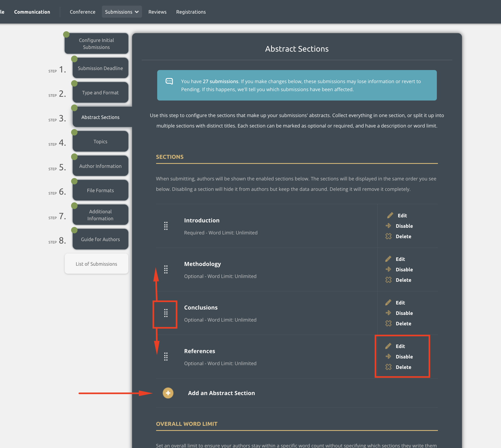Viewport: 501px width, 448px height.
Task: Go to the Registrations menu item
Action: [x=191, y=12]
